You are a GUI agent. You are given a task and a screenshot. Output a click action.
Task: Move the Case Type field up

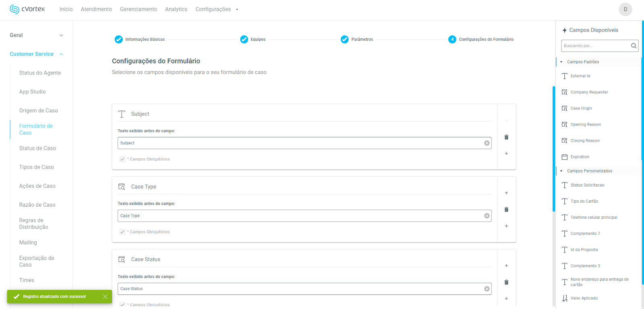click(506, 193)
